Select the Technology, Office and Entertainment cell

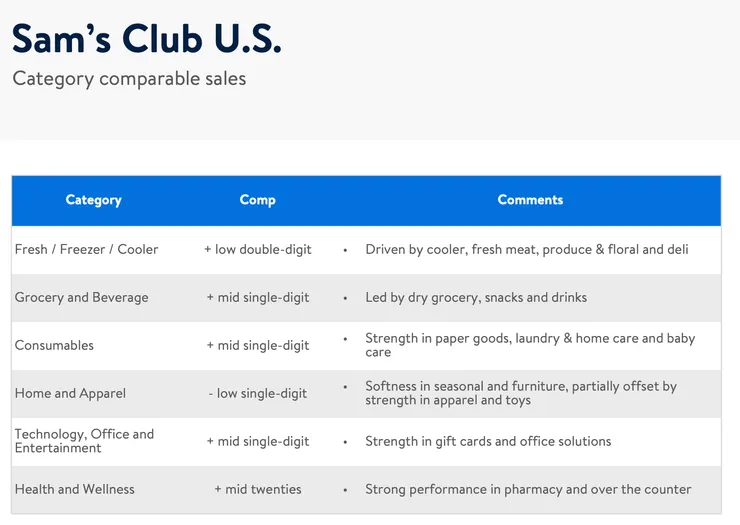pos(84,441)
